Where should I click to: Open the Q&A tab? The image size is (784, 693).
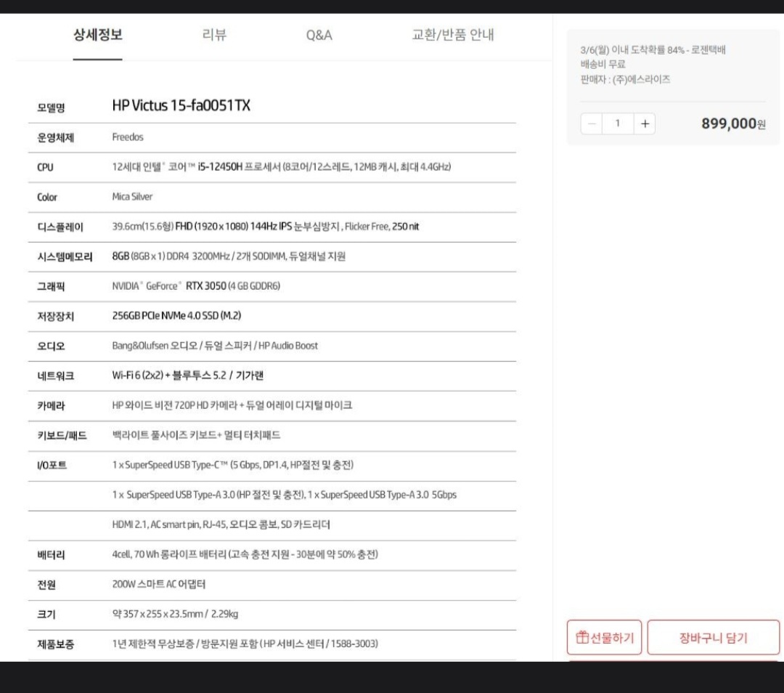pos(319,35)
